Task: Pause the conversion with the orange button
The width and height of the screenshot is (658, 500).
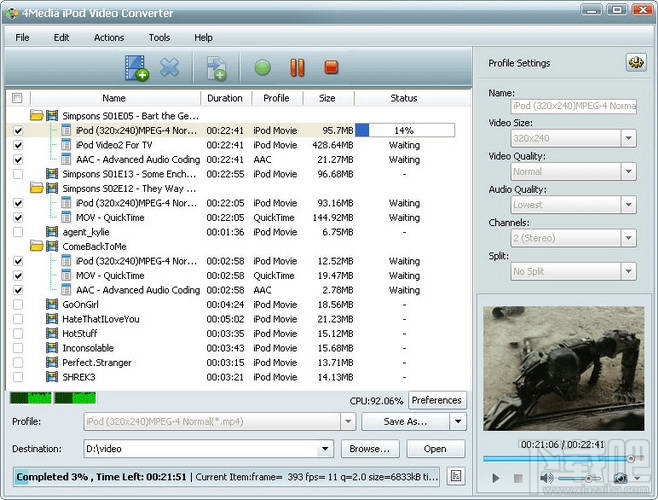Action: tap(297, 68)
